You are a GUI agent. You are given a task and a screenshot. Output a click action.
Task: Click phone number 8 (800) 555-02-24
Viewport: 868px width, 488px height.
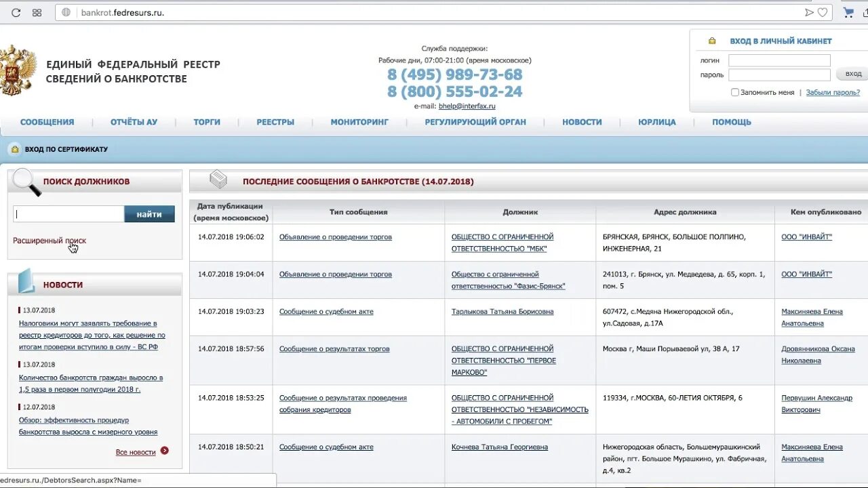pos(455,91)
